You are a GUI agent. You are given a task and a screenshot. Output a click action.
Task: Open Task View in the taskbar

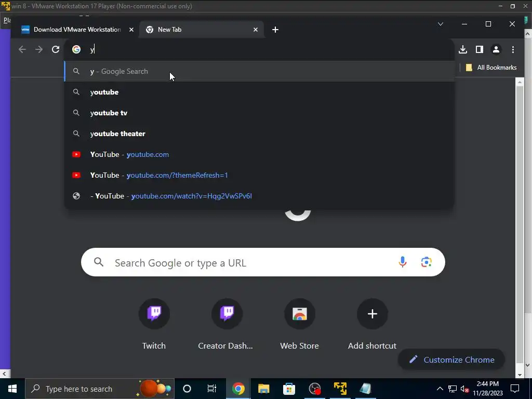click(212, 389)
